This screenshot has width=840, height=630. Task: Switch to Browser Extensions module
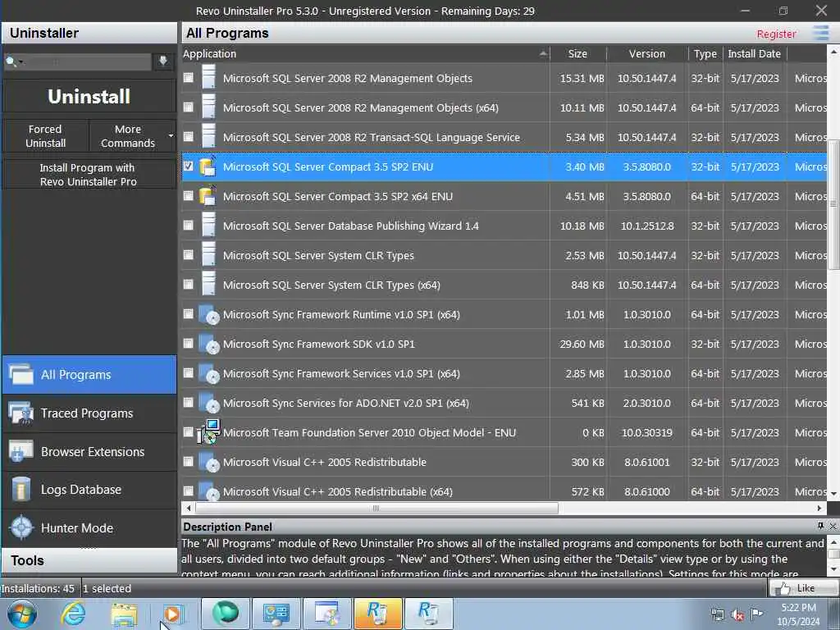[x=89, y=452]
